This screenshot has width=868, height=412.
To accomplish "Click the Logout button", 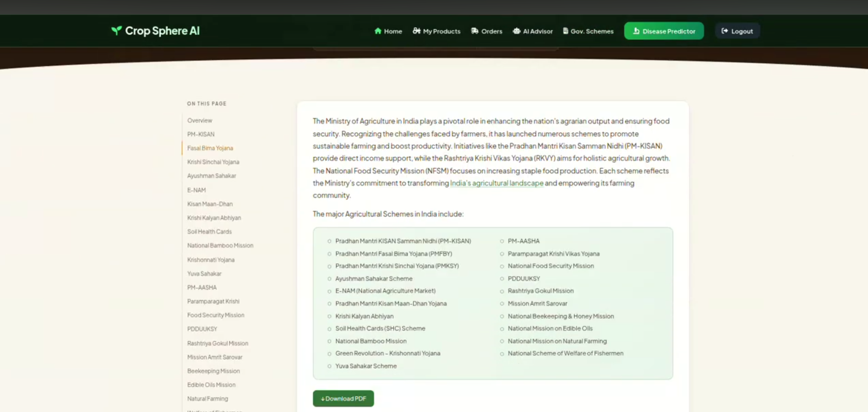I will pos(737,31).
